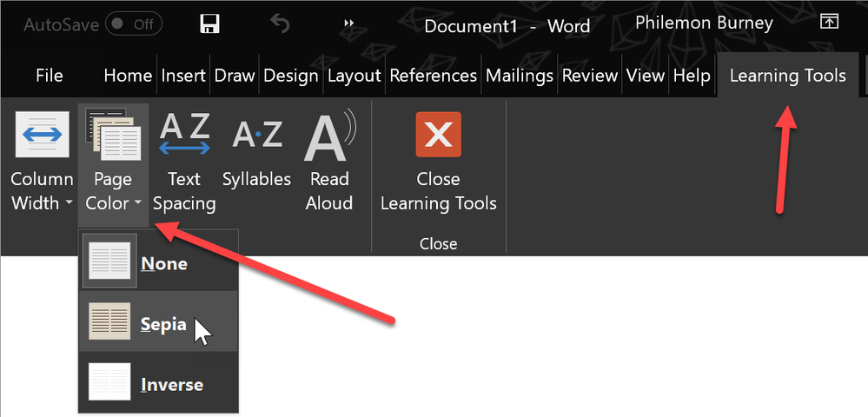The height and width of the screenshot is (417, 868).
Task: Switch to the View tab
Action: tap(646, 76)
